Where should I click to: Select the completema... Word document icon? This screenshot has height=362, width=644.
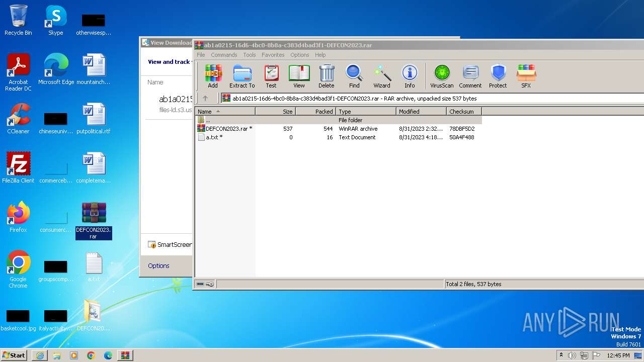(94, 168)
